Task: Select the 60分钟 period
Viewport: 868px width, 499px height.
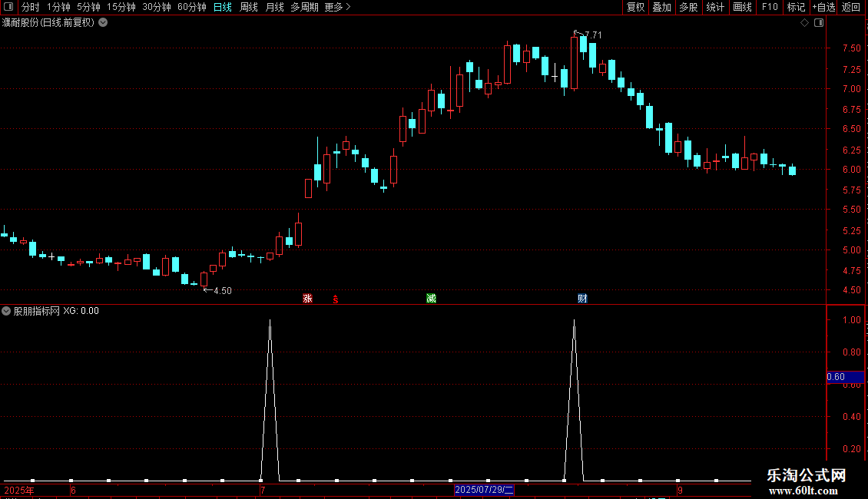Action: 191,7
